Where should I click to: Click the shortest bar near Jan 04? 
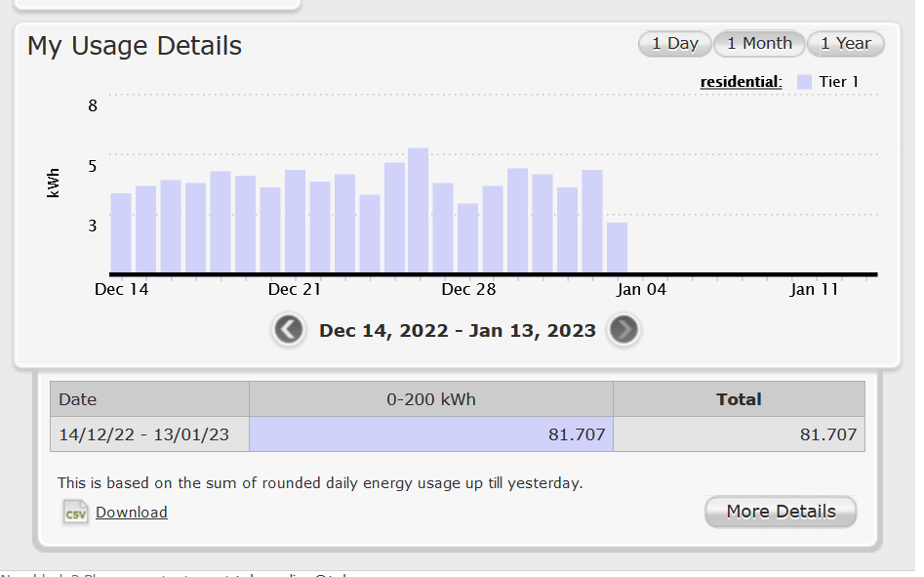[618, 249]
